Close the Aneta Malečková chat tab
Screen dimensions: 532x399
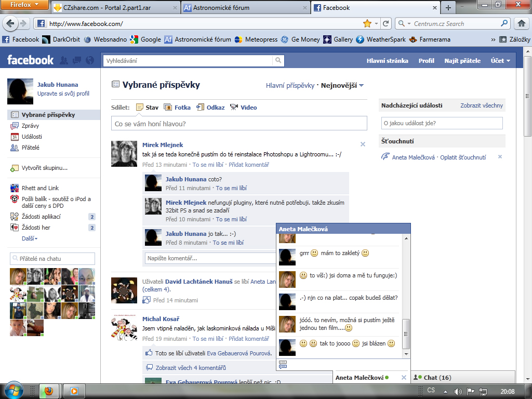(x=404, y=378)
